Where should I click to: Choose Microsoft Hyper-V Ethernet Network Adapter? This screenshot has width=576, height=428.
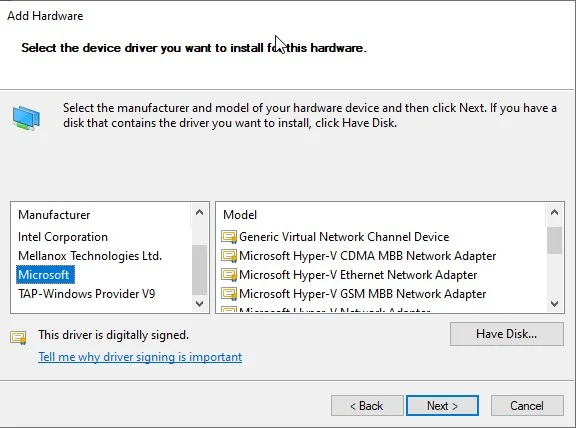tap(358, 275)
